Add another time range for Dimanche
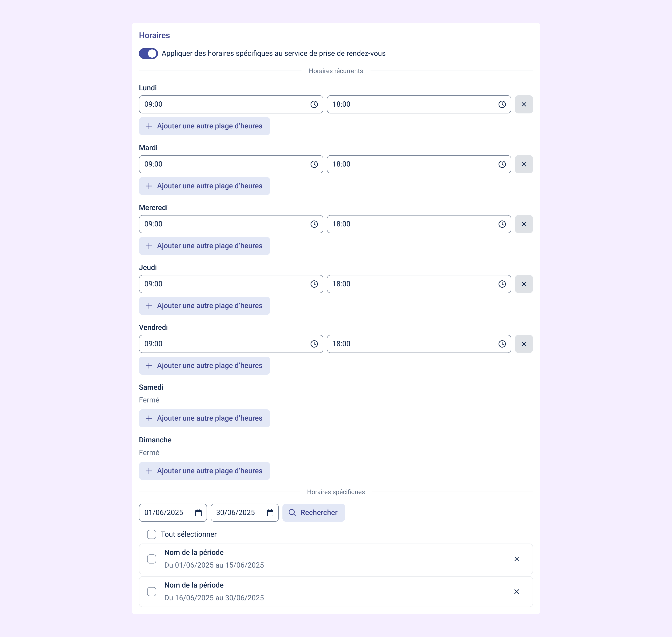This screenshot has height=637, width=672. 204,471
